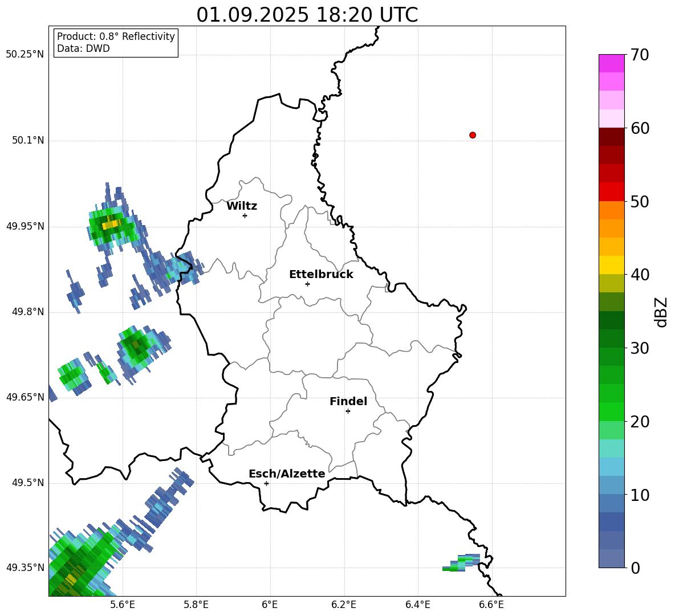
Task: Click the 49.95°N latitude label
Action: point(25,226)
